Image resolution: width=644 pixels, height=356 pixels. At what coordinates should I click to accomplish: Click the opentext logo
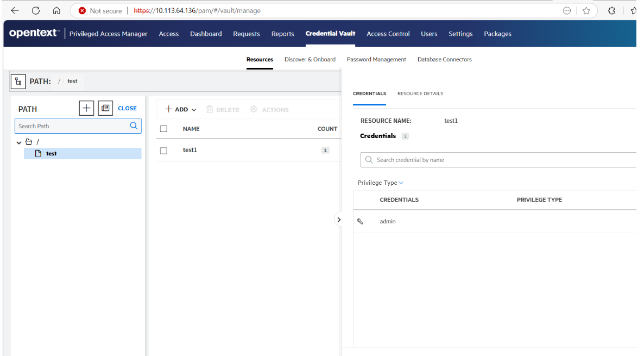point(35,33)
